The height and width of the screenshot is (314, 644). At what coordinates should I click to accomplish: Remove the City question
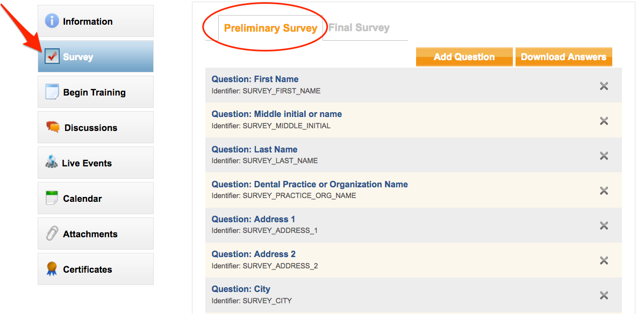(604, 295)
